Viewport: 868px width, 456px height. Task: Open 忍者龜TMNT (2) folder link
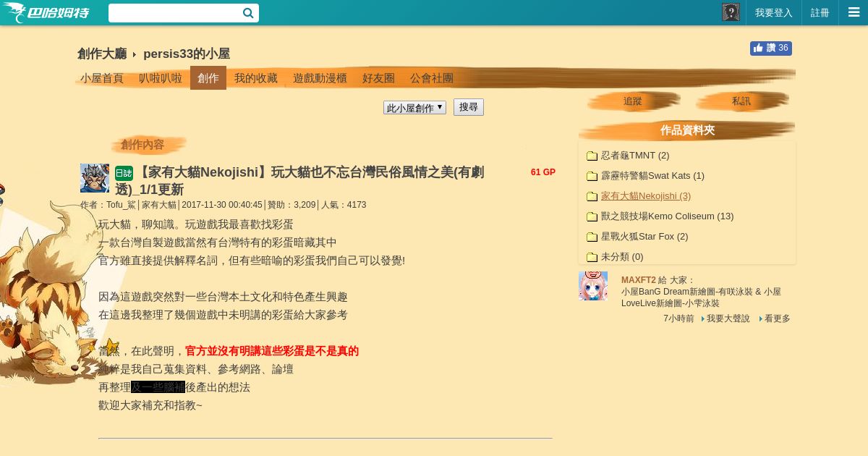(x=635, y=156)
